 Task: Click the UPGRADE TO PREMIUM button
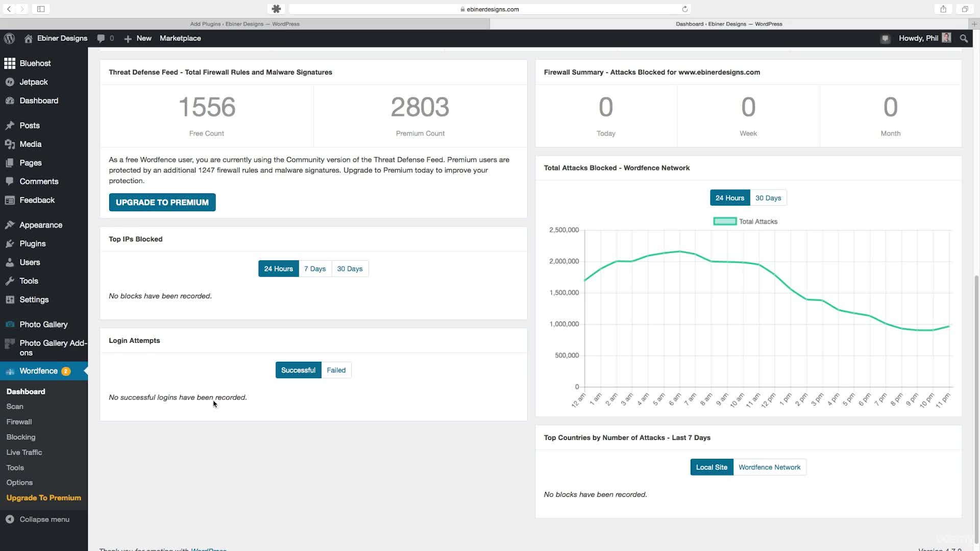162,203
